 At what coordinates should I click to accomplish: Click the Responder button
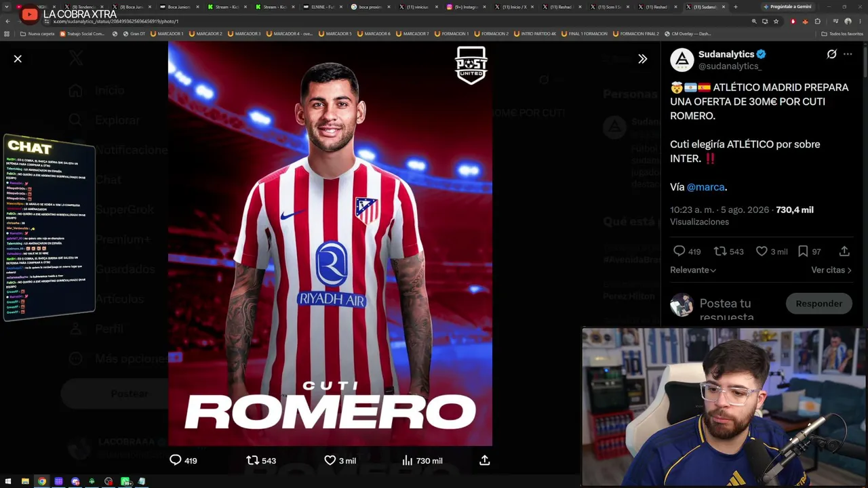pos(818,304)
